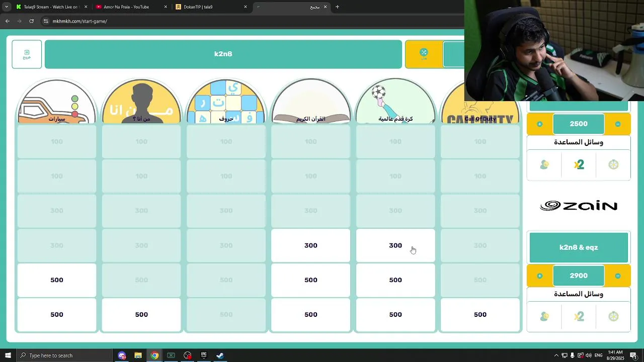Pick the 500 question under Call Of Duty
The height and width of the screenshot is (362, 644).
pos(480,315)
